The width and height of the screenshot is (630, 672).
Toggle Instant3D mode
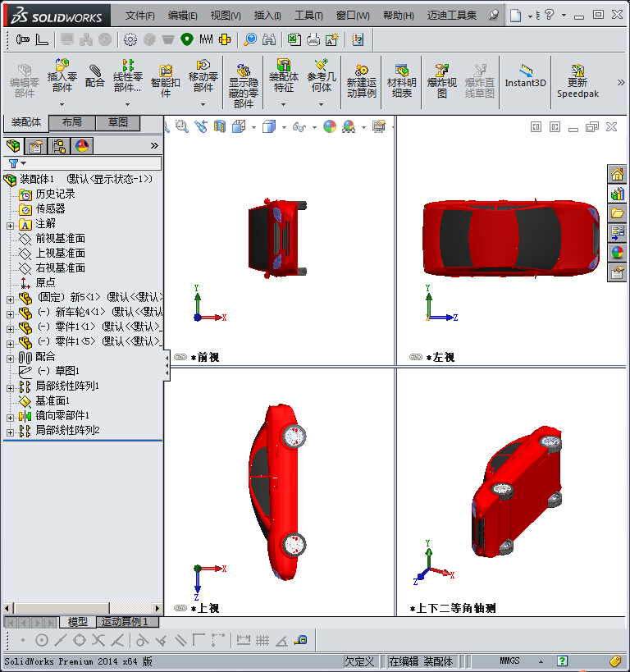(x=526, y=75)
